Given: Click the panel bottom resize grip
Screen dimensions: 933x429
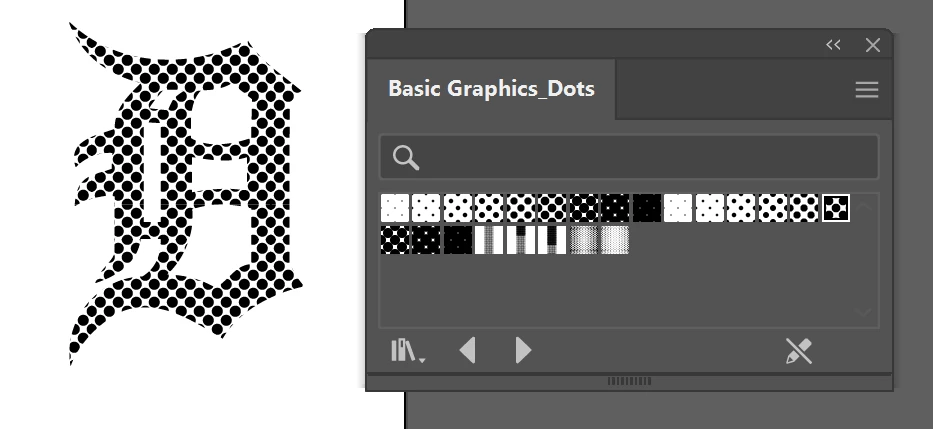Looking at the screenshot, I should coord(629,381).
